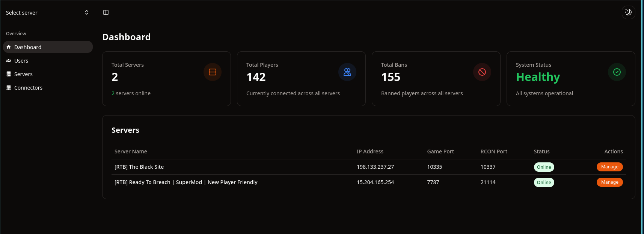
Task: Click the Total Servers card icon
Action: coord(213,72)
